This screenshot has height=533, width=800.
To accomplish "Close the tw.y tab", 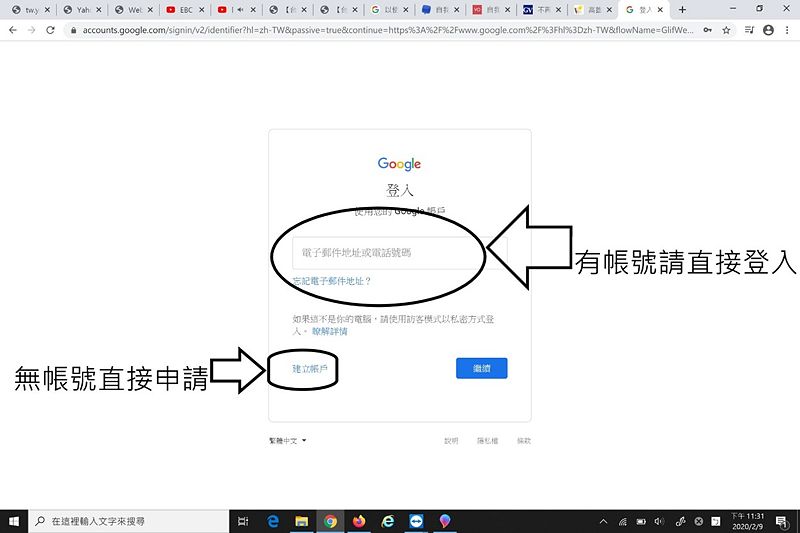I will 47,10.
